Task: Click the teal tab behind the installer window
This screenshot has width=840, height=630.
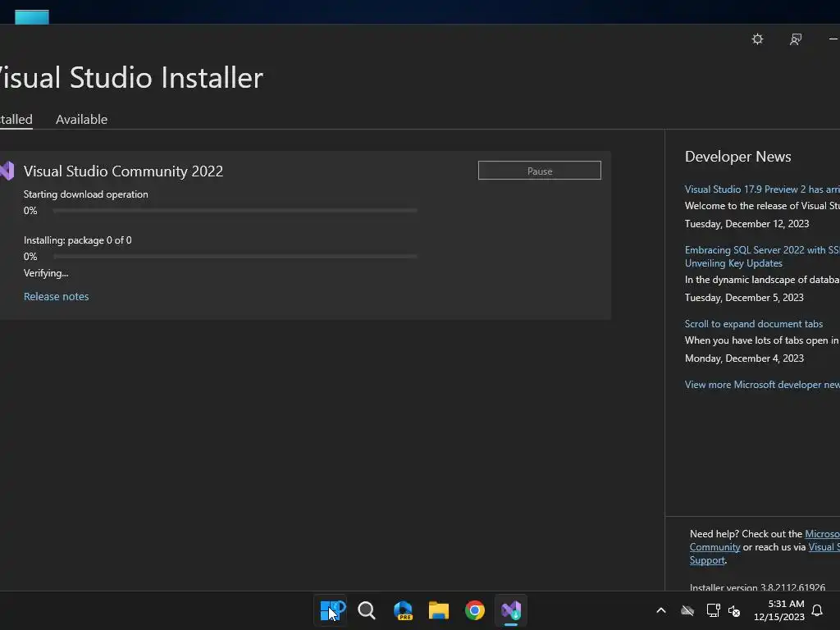Action: point(32,17)
